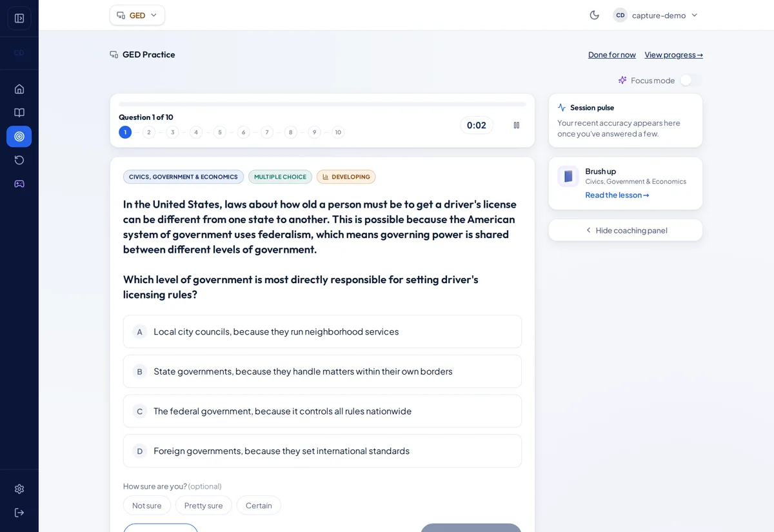
Task: Click the GED Practice header icon
Action: coord(114,55)
